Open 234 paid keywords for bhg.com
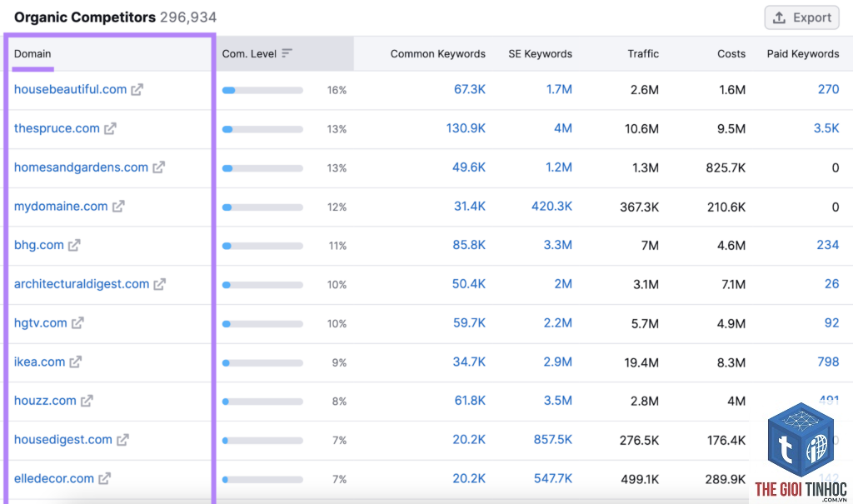This screenshot has width=853, height=504. click(x=828, y=245)
